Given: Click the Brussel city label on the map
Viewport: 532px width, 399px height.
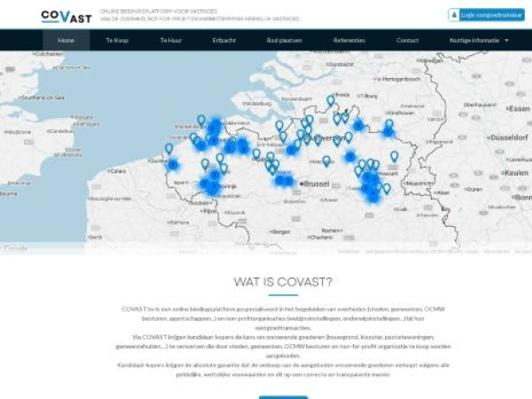Looking at the screenshot, I should coord(317,184).
